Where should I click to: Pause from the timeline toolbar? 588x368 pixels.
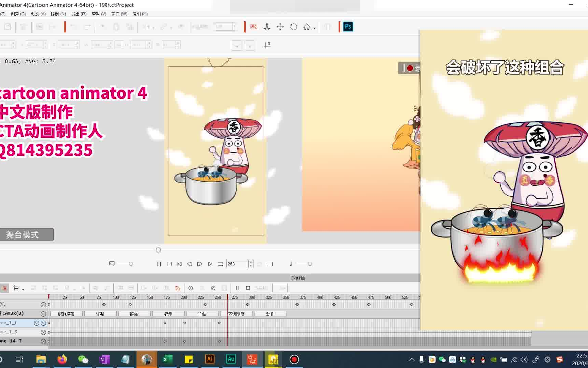(237, 288)
